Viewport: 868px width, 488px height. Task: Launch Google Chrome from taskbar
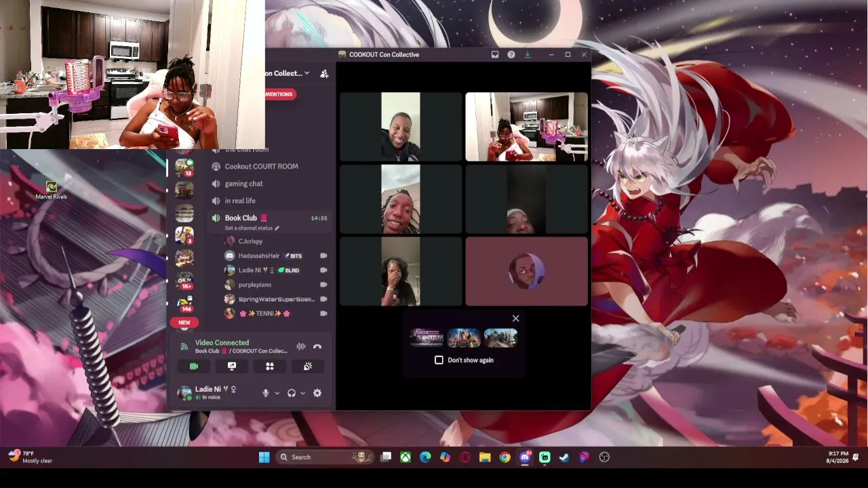click(x=505, y=457)
